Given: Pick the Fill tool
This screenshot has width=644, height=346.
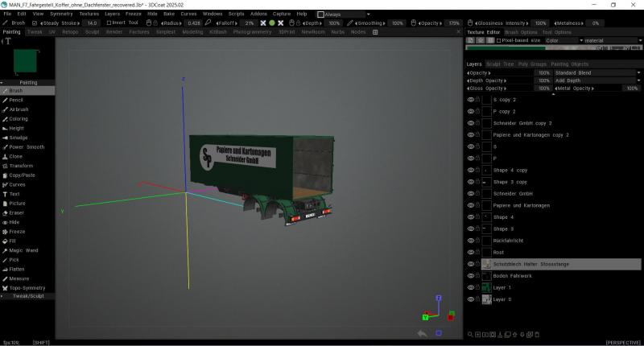Looking at the screenshot, I should pos(12,241).
